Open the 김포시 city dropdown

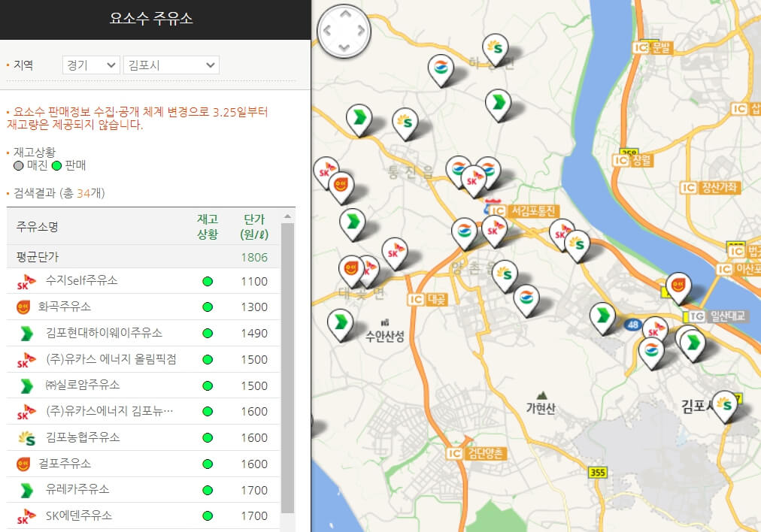click(x=171, y=65)
